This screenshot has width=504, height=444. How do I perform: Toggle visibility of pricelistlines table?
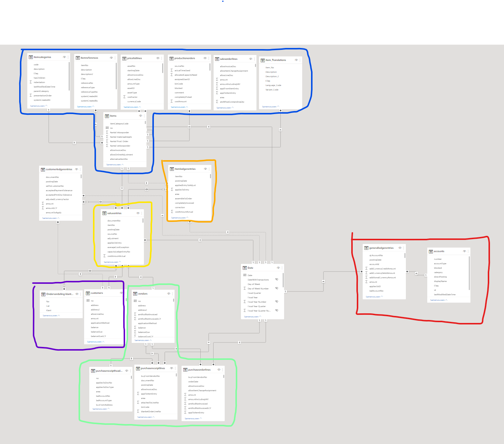pyautogui.click(x=158, y=58)
